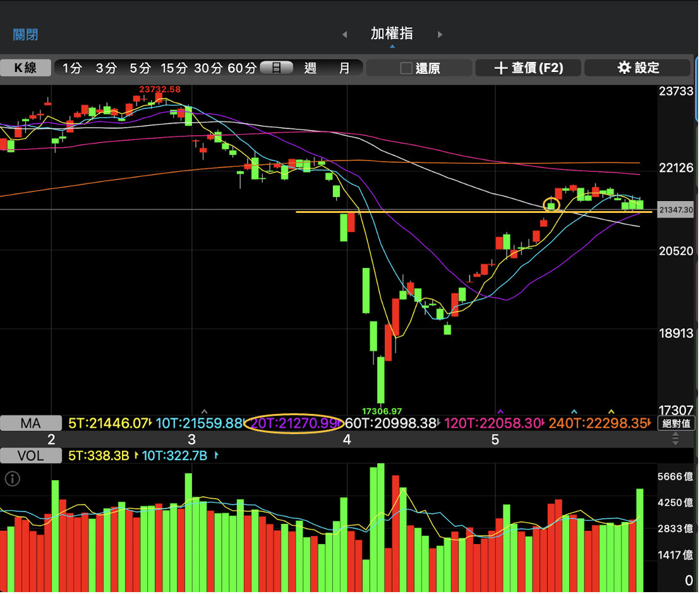Image resolution: width=700 pixels, height=594 pixels.
Task: Click the left arrow beside 加權指
Action: [344, 35]
